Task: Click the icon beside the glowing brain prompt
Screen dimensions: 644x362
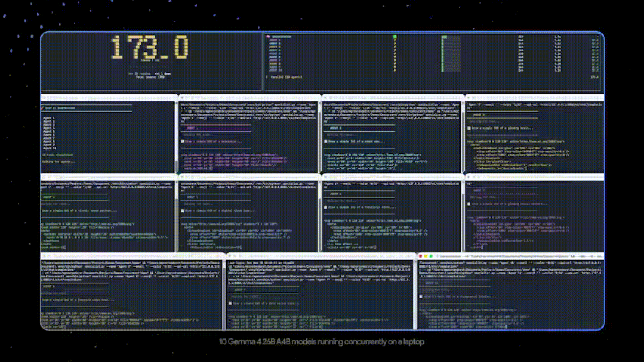Action: pos(469,128)
